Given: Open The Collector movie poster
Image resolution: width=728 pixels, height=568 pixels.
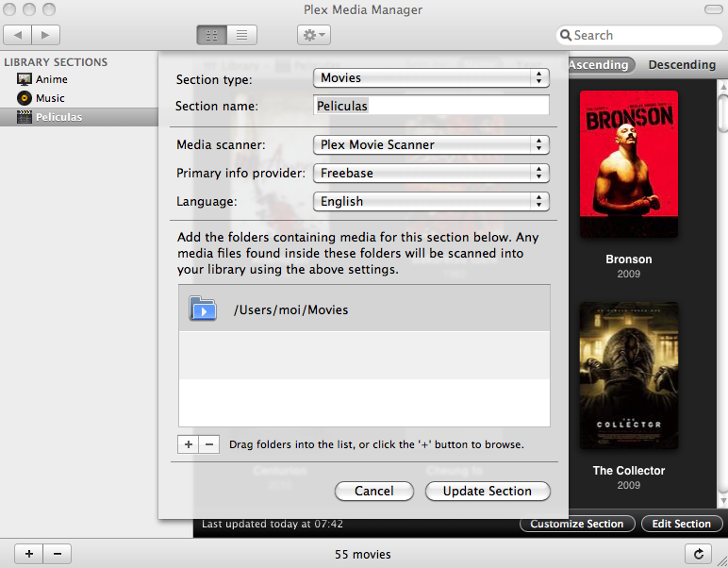Looking at the screenshot, I should tap(629, 376).
